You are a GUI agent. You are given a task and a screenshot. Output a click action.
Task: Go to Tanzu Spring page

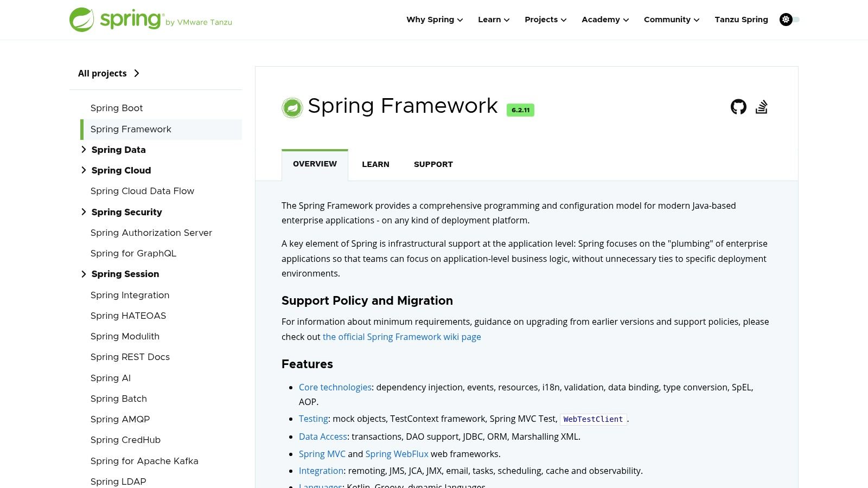(741, 20)
